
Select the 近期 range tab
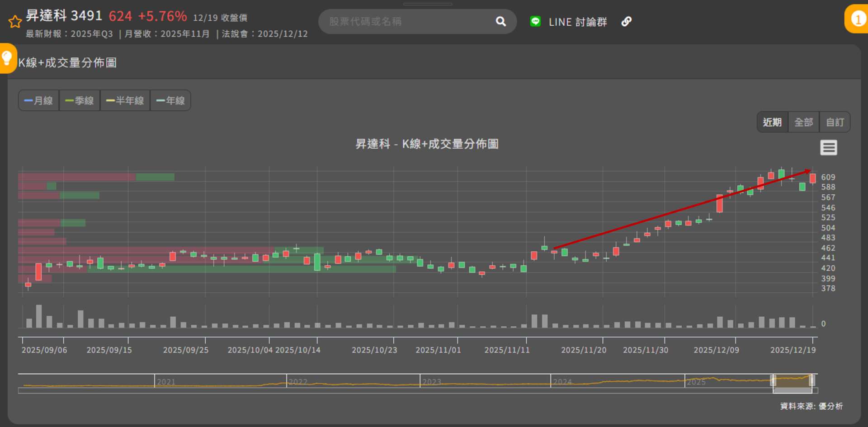point(772,122)
